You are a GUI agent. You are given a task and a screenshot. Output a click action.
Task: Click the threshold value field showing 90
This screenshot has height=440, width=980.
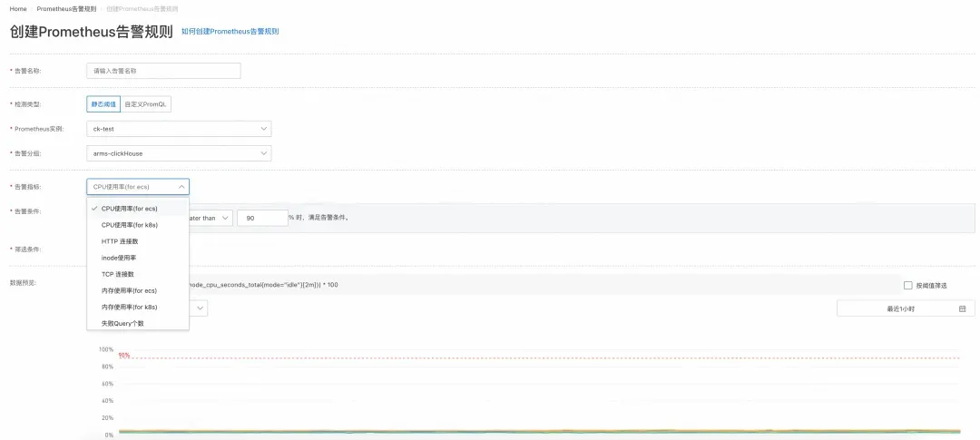pos(262,218)
